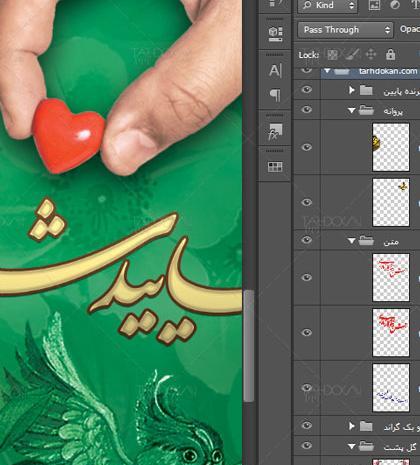
Task: Select the blue text layer thumbnail
Action: point(391,387)
